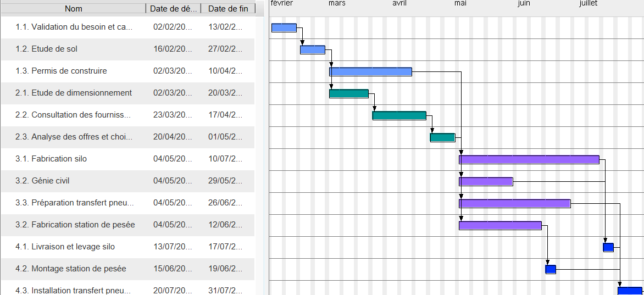Select task 4.1. Livraison et levage silo
The height and width of the screenshot is (295, 644).
tap(127, 247)
